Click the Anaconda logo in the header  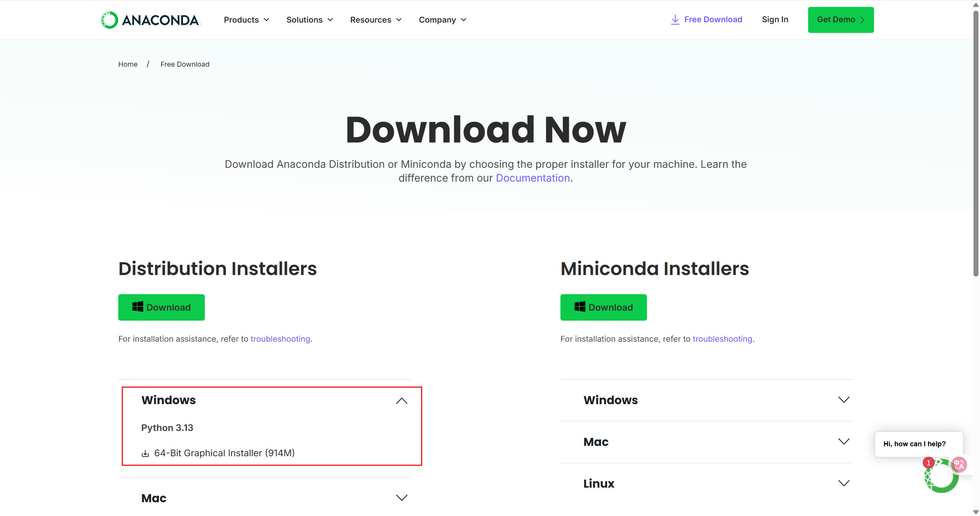tap(150, 20)
